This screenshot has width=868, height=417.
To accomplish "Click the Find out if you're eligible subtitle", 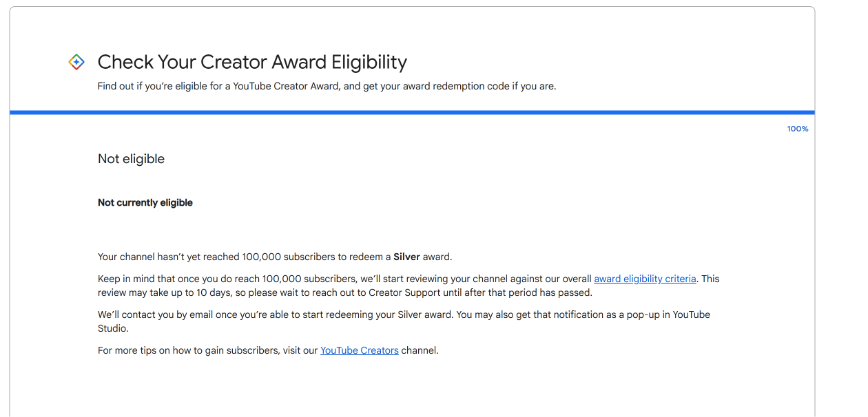I will 327,87.
